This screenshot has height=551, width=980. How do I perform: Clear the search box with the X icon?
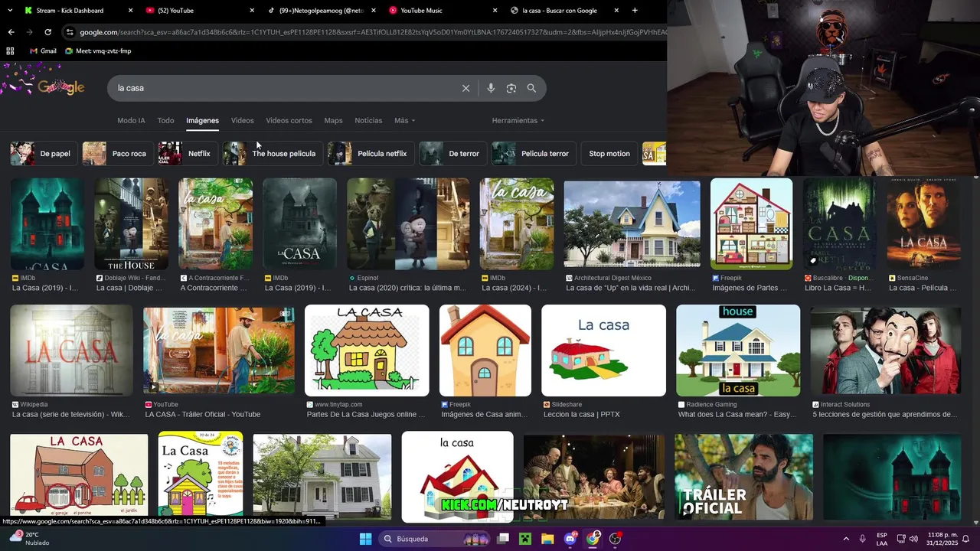point(465,88)
